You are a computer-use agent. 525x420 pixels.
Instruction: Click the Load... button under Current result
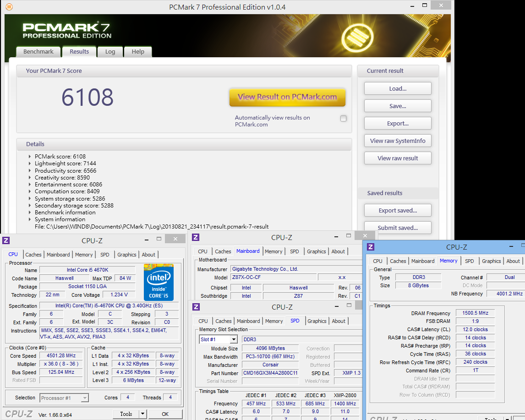(398, 89)
